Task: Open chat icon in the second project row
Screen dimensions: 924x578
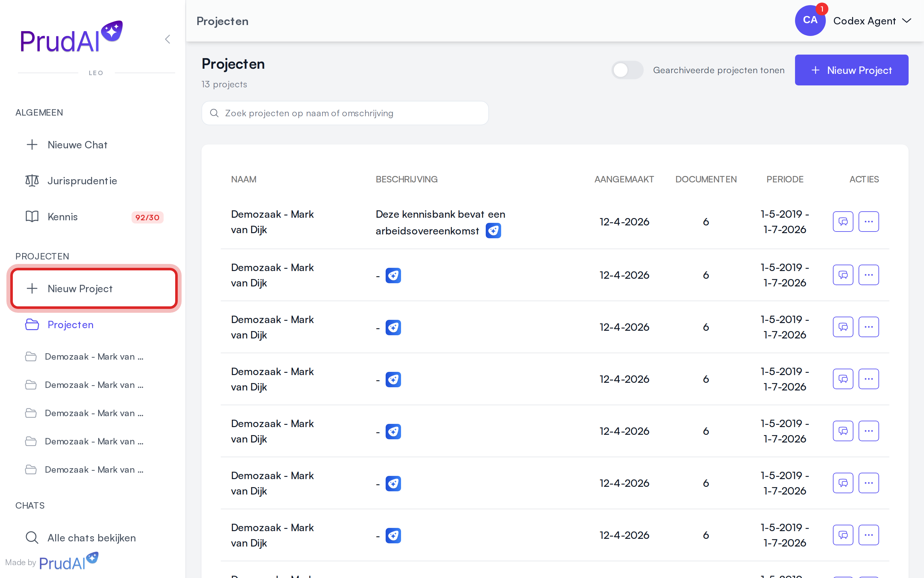Action: [x=843, y=275]
